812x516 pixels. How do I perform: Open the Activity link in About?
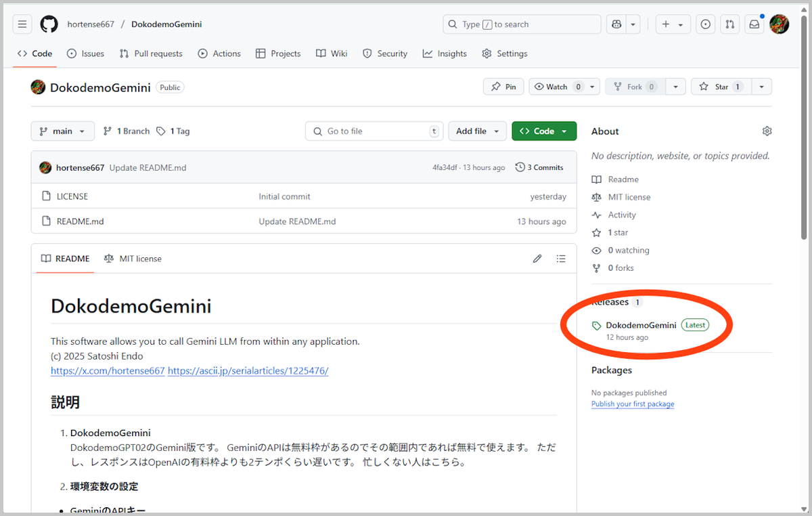pos(614,215)
